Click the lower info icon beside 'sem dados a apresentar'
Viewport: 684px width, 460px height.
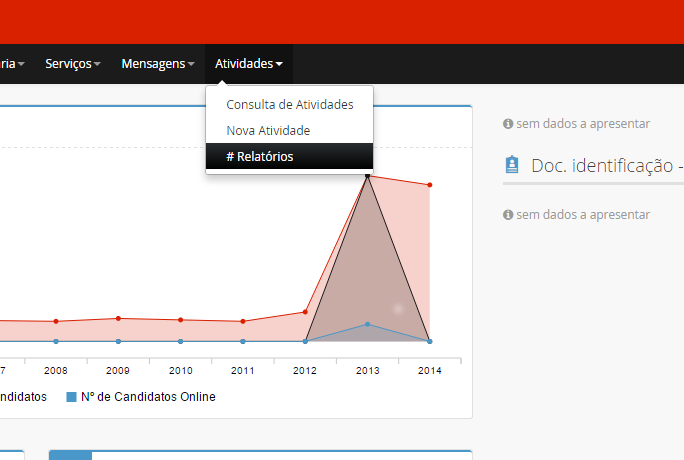(508, 215)
